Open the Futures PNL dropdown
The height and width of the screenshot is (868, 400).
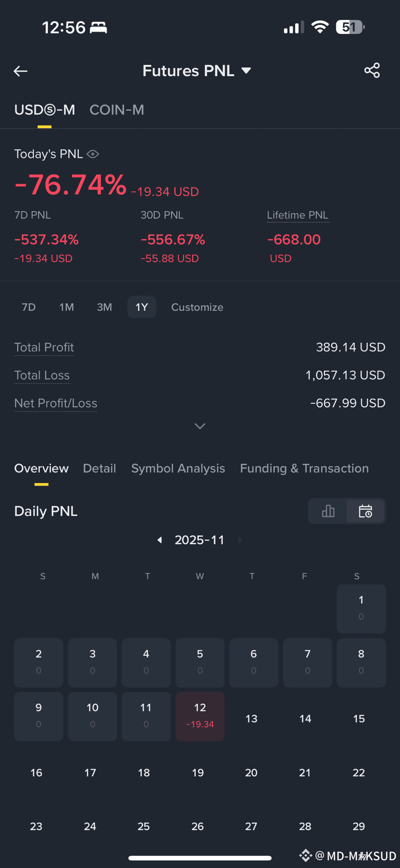pos(197,71)
